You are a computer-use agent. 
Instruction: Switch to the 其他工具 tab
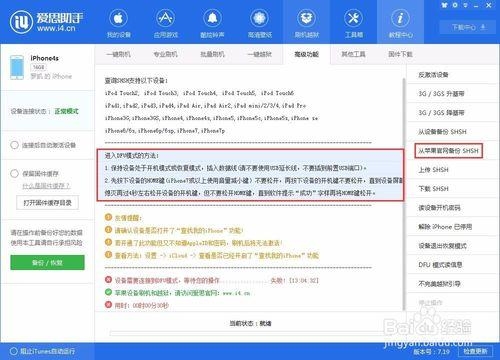click(x=353, y=54)
